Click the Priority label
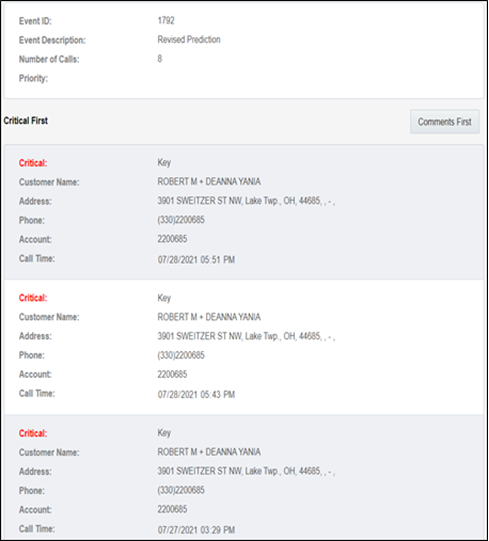Viewport: 489px width, 541px height. [x=33, y=78]
